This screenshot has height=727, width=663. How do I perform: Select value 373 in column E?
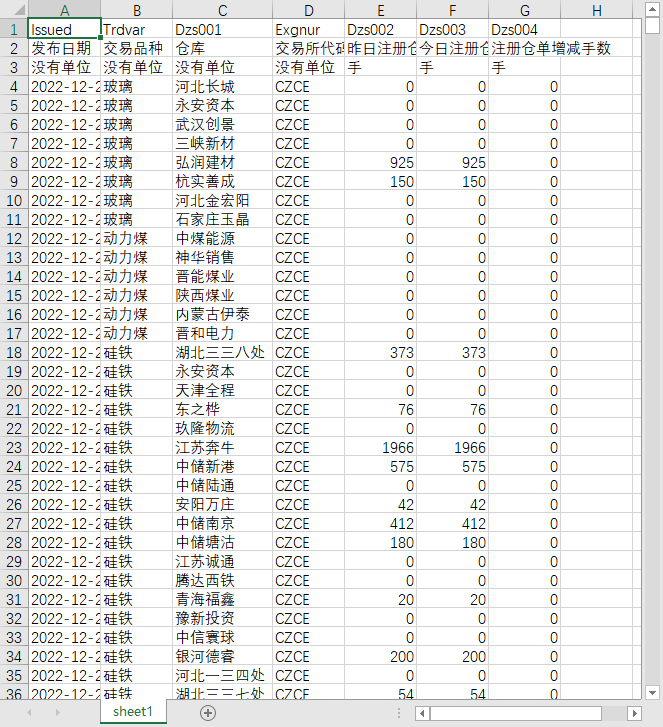381,352
